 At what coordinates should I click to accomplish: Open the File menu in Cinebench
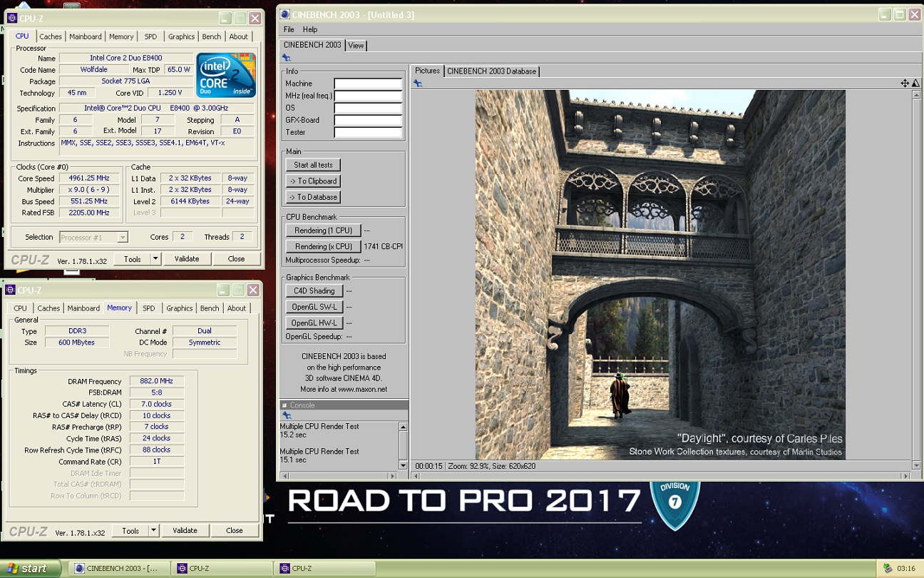tap(289, 29)
